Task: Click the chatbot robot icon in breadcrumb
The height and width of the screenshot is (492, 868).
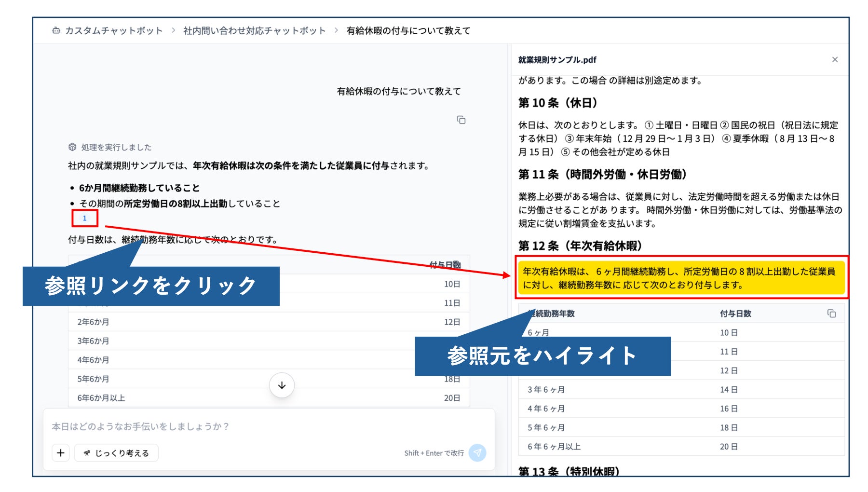Action: coord(56,30)
